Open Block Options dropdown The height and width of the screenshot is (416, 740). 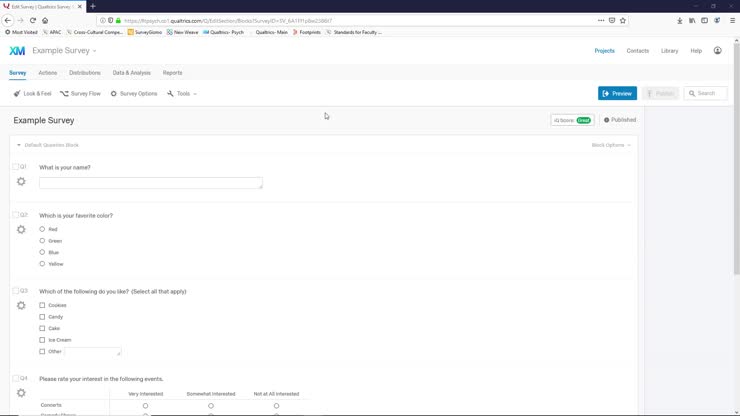pos(611,145)
